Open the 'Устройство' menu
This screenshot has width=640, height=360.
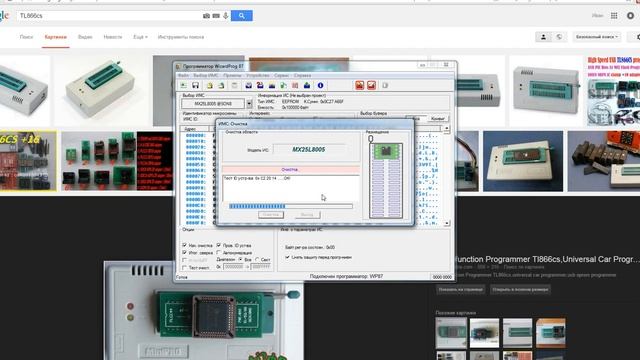click(258, 76)
